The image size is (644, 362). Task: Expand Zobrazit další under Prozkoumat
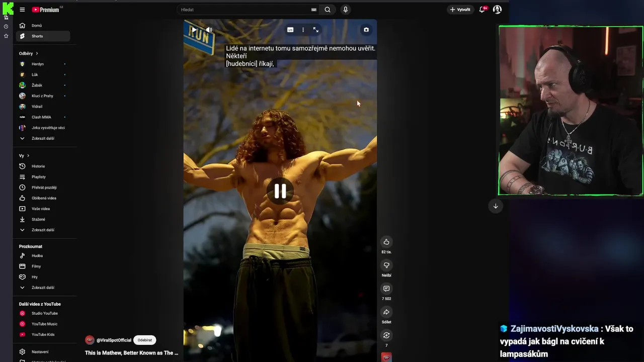(43, 288)
